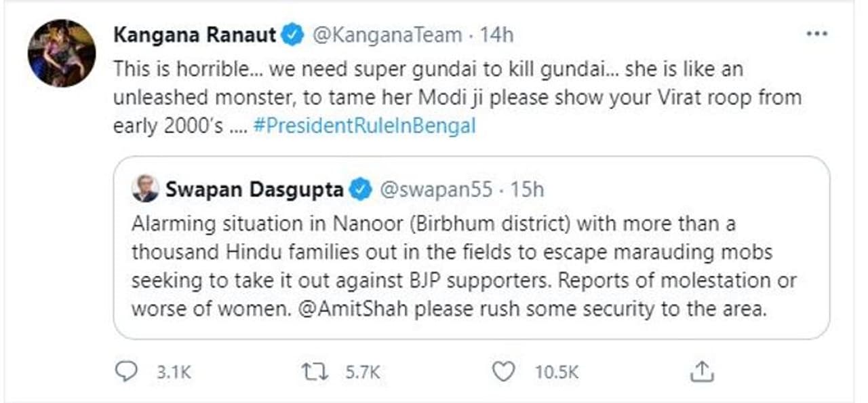Open Kangana Ranaut's profile picture

(62, 53)
